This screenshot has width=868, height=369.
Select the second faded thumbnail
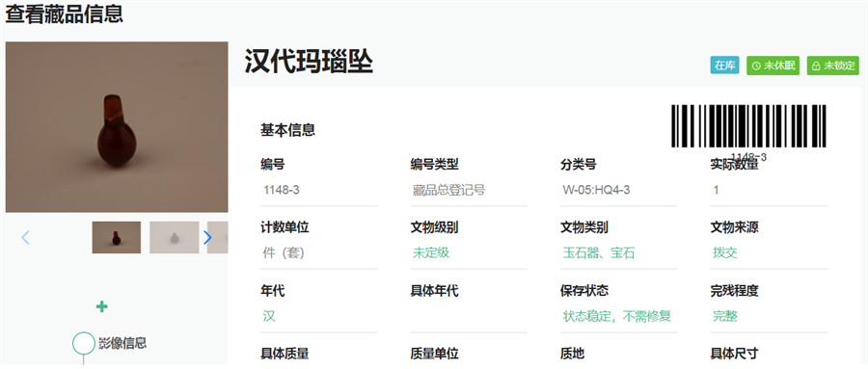[174, 237]
